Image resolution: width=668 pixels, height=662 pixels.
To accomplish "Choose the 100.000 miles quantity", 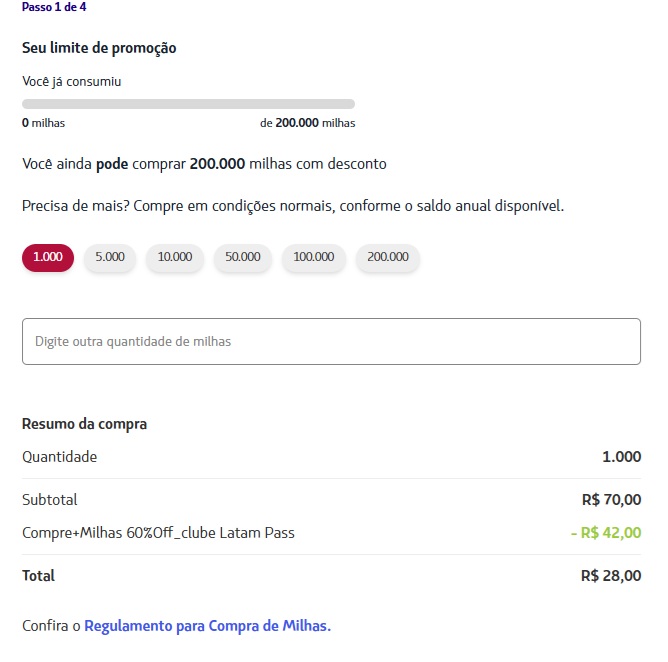I will 314,257.
